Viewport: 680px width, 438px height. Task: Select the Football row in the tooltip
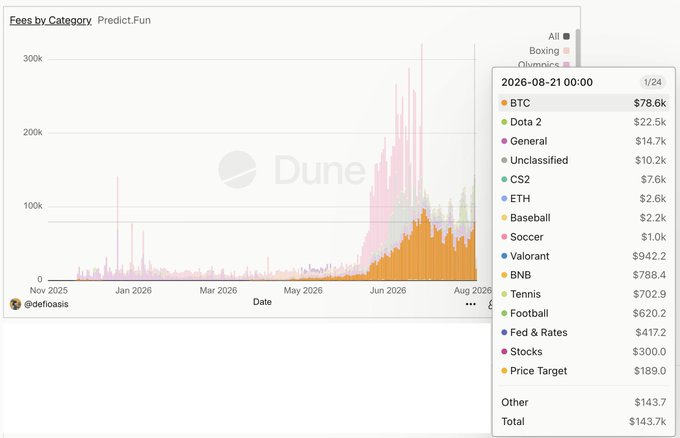[583, 313]
